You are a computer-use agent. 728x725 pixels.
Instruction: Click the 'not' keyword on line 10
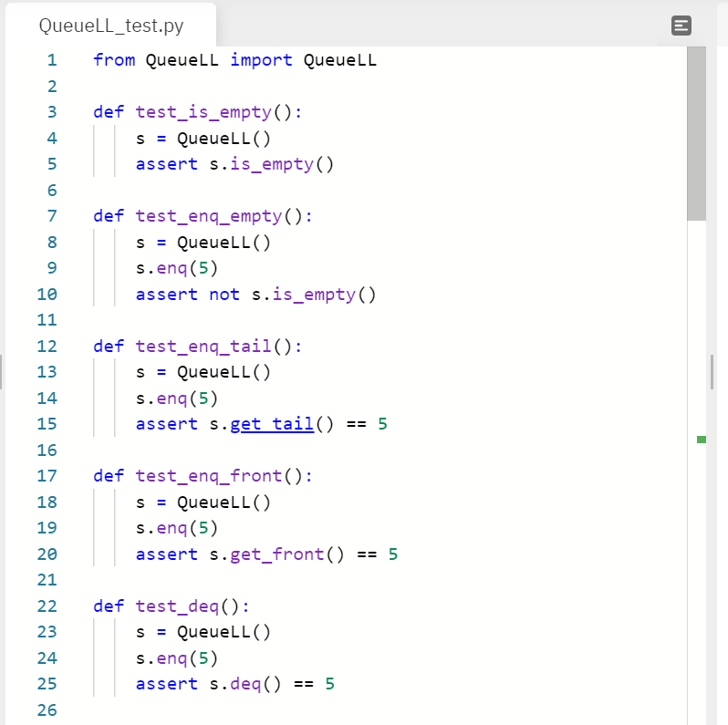224,295
